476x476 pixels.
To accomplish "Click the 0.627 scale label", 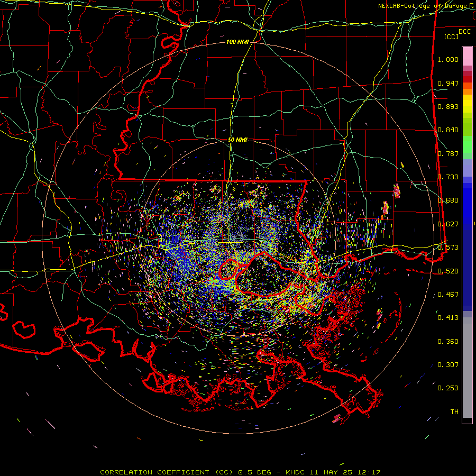I will coord(448,224).
